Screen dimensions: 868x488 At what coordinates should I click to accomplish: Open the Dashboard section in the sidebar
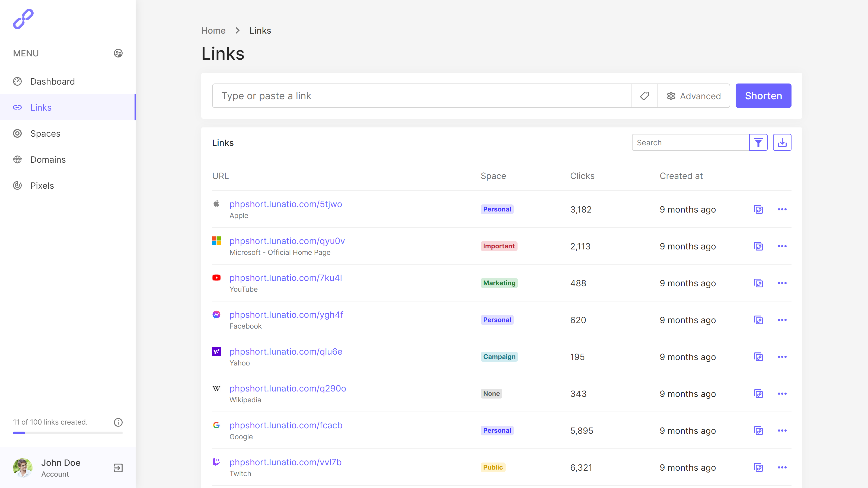[53, 81]
